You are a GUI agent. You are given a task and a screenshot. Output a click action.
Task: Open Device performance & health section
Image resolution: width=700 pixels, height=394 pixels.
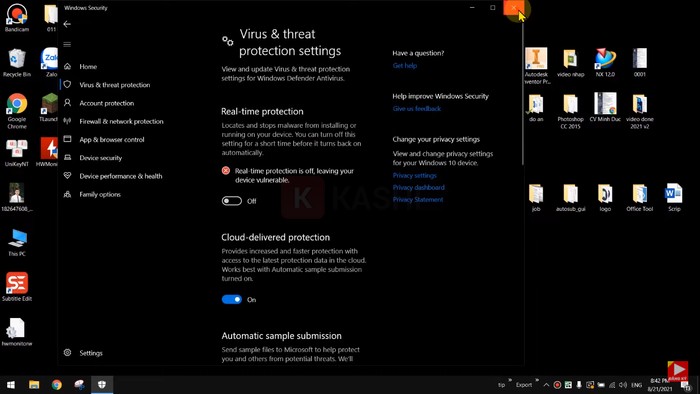click(x=121, y=176)
